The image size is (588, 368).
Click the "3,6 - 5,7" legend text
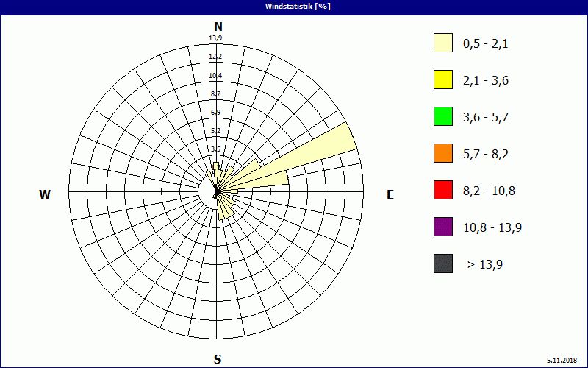tap(485, 117)
